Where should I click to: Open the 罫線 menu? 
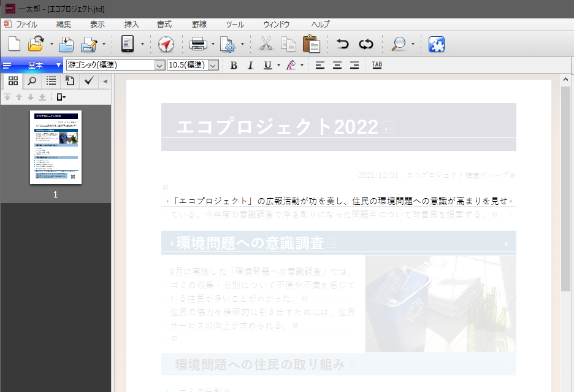point(197,24)
